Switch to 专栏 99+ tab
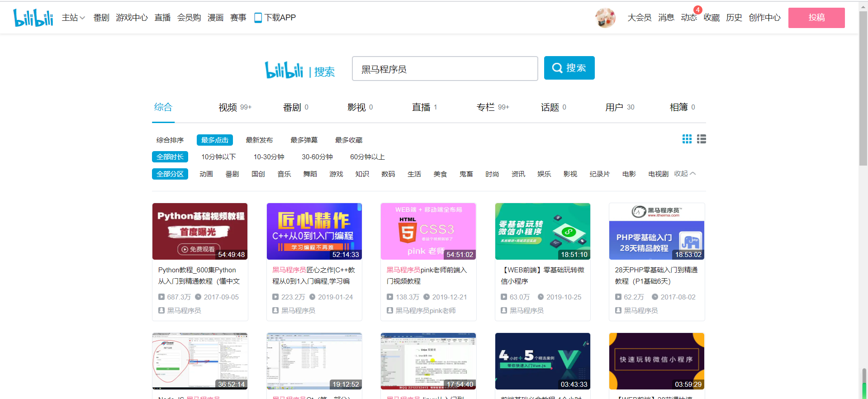Image resolution: width=868 pixels, height=399 pixels. [493, 107]
